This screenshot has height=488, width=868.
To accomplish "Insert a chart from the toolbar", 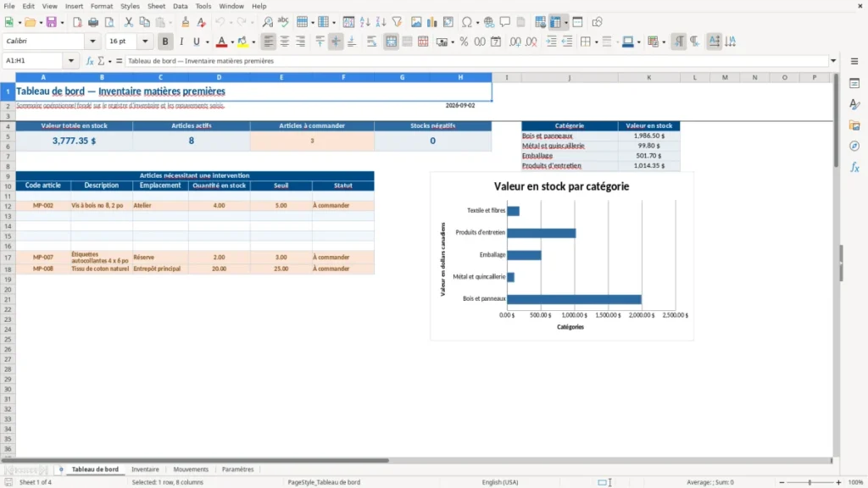I will click(431, 22).
